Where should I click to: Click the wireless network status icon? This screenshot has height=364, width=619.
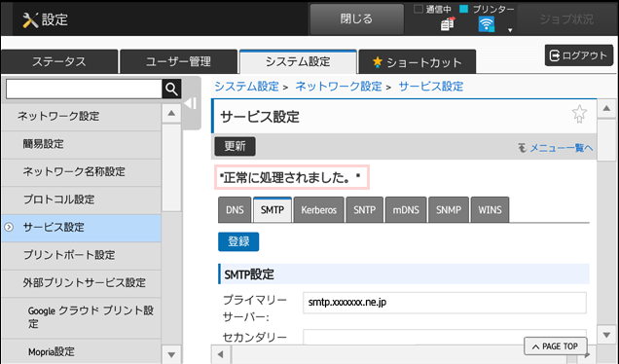pyautogui.click(x=487, y=25)
